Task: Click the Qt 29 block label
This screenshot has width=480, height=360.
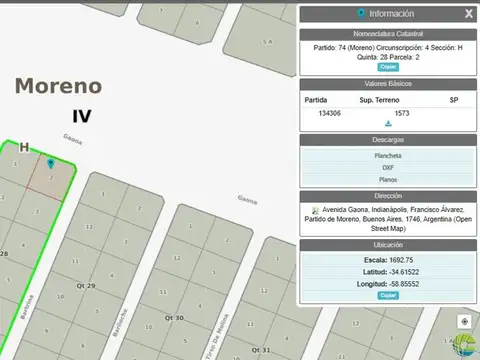Action: coord(86,286)
